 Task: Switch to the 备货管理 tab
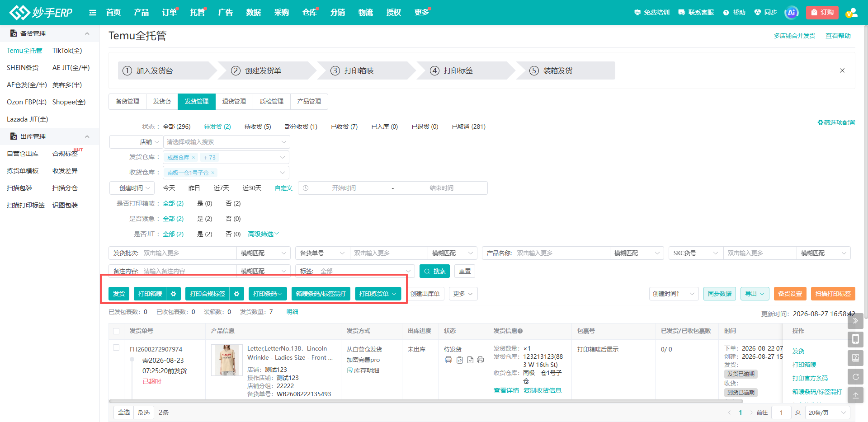(x=127, y=101)
